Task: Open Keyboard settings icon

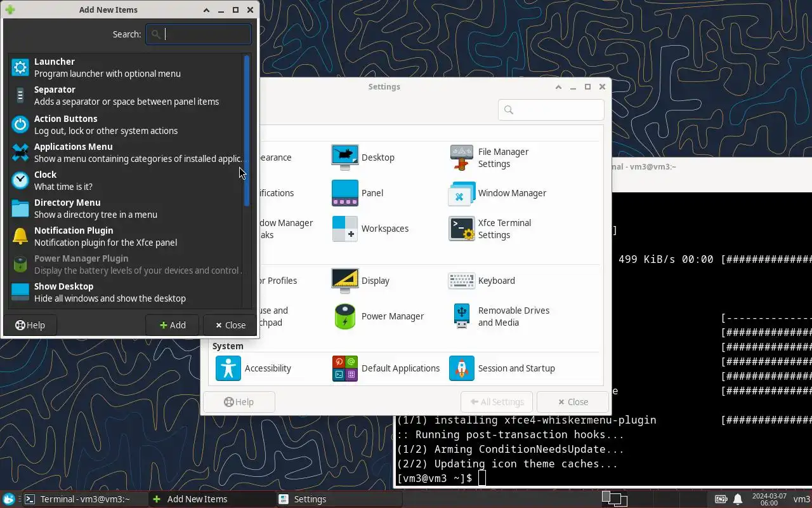Action: 461,281
